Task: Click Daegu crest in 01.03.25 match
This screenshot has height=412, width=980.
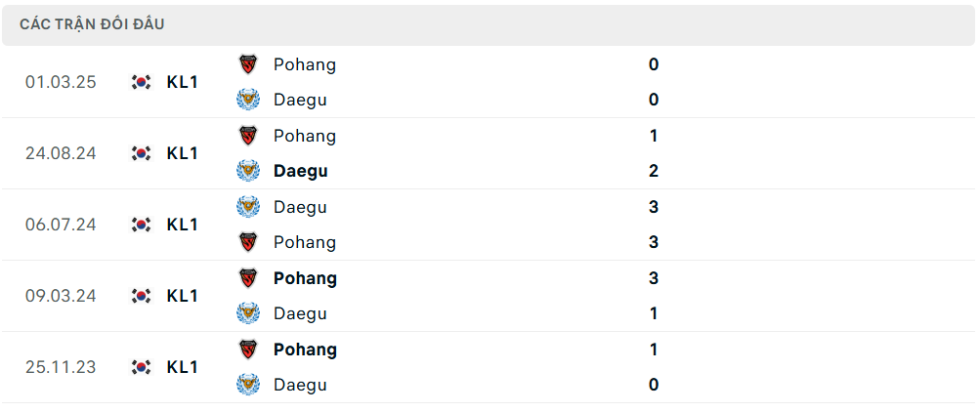Action: coord(248,100)
